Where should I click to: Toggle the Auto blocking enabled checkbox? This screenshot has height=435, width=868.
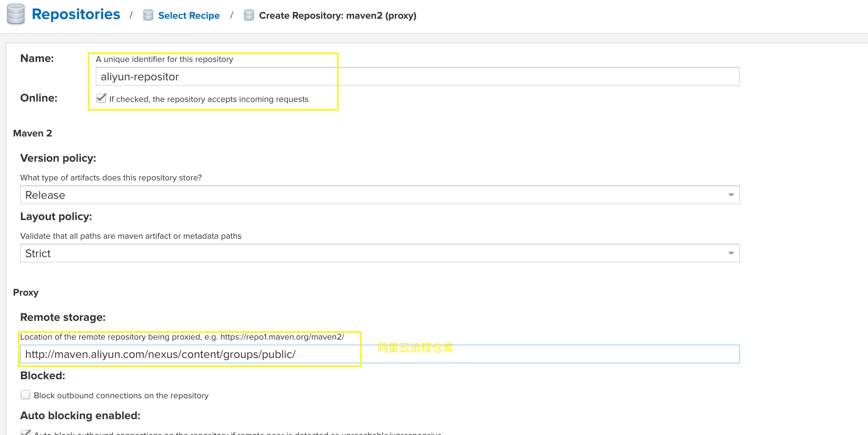[26, 432]
